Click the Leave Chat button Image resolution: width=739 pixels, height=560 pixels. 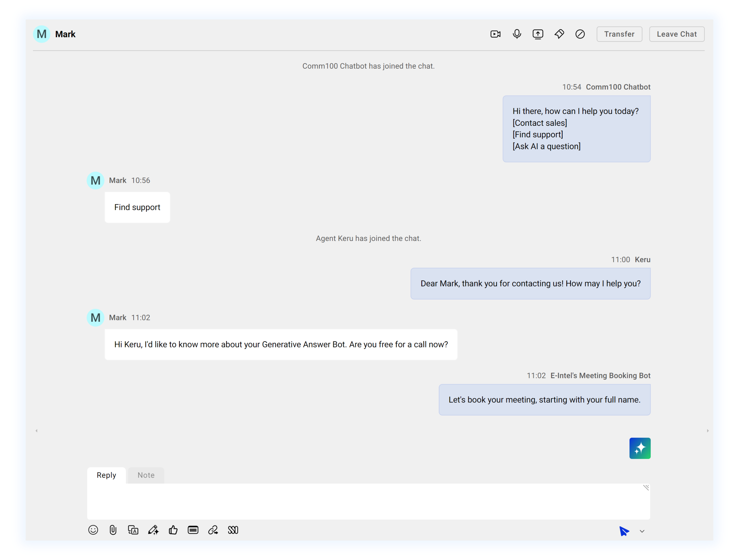[x=677, y=33]
